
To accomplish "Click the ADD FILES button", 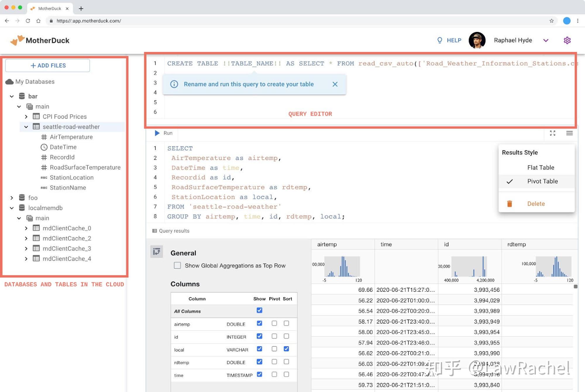I will [48, 65].
